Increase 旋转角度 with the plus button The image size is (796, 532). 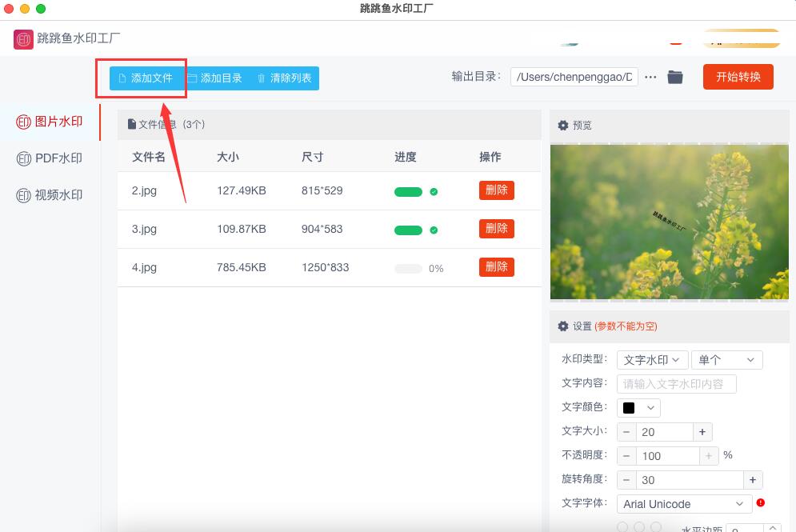(x=753, y=480)
